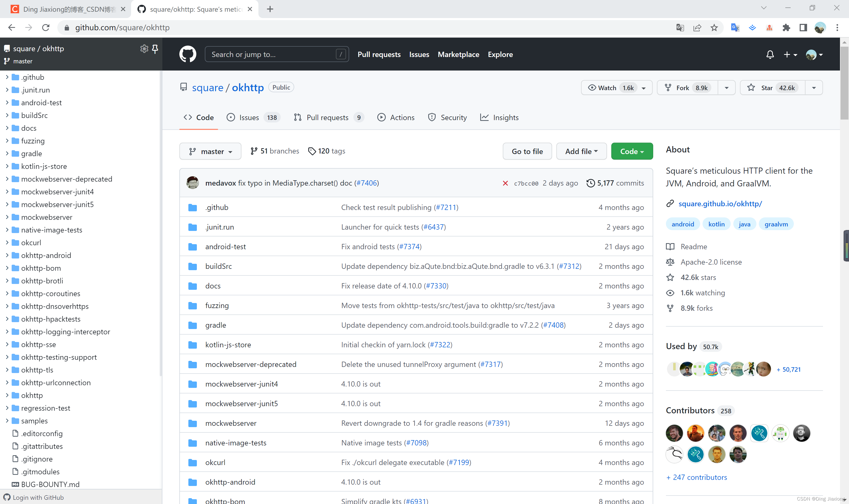The width and height of the screenshot is (849, 504).
Task: Open the Actions tab
Action: click(396, 117)
